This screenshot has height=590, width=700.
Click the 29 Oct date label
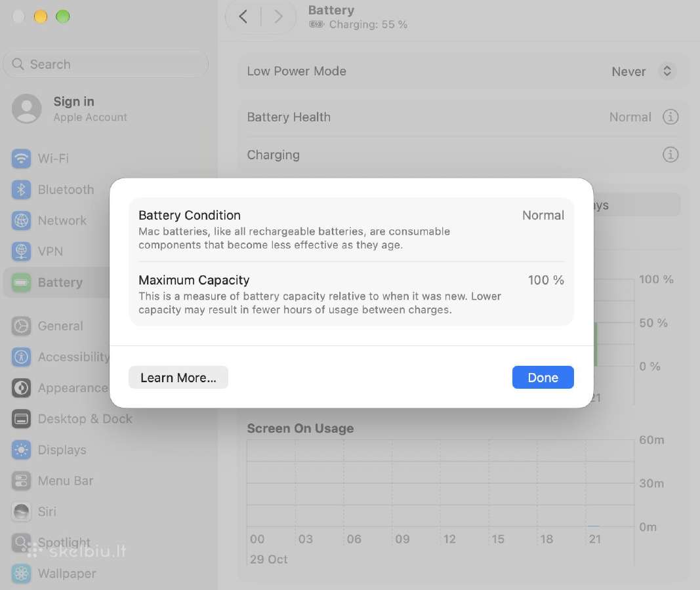pos(269,559)
